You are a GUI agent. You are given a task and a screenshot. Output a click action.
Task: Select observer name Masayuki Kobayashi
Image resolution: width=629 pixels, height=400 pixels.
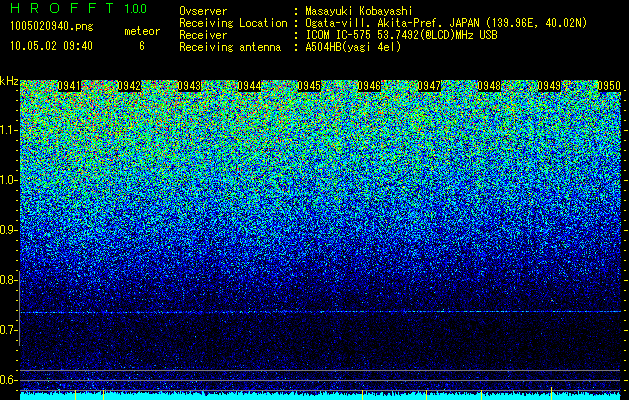tap(359, 11)
